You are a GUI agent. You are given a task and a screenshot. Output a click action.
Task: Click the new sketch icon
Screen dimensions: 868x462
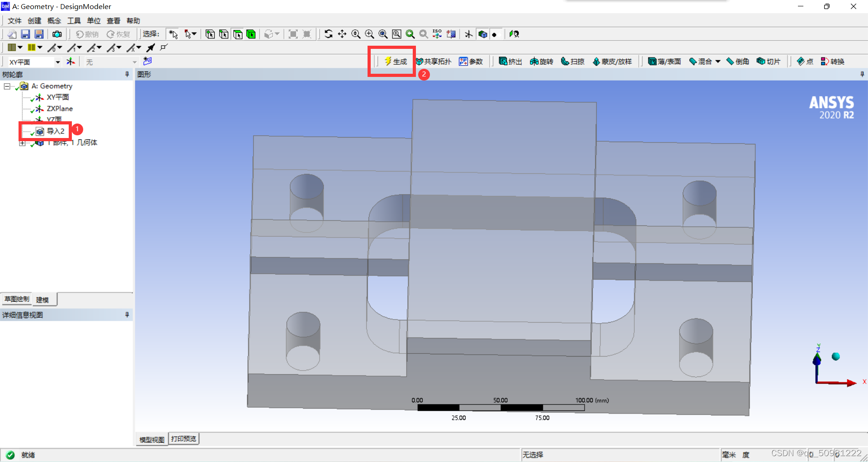[x=147, y=61]
